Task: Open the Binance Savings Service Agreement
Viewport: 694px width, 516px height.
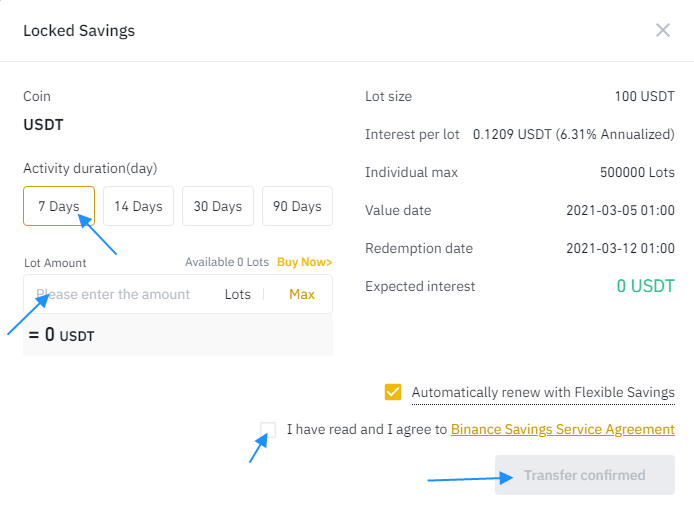Action: point(562,430)
